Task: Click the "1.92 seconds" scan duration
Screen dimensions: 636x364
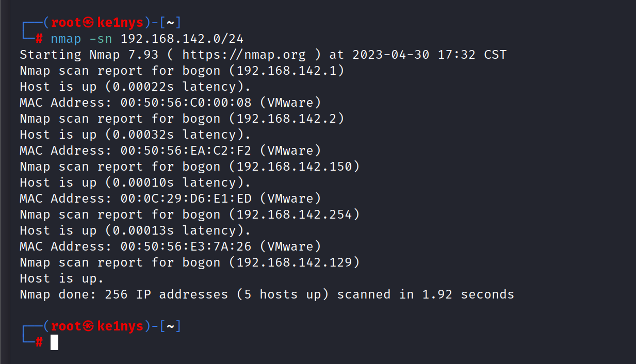Action: coord(468,294)
